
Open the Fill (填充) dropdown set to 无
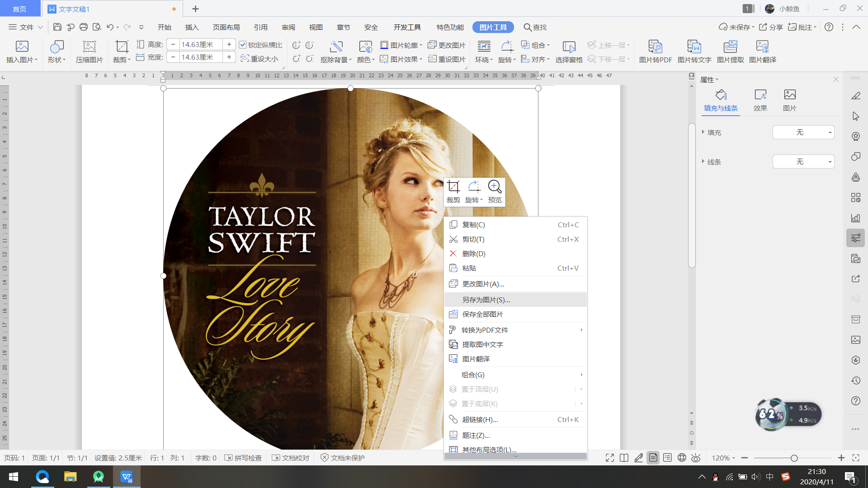(803, 132)
